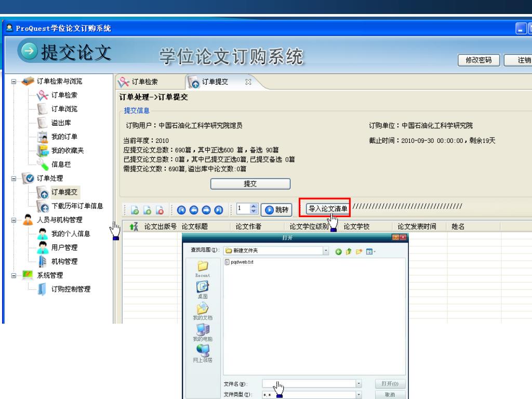Collapse the 订单处理 tree node
The height and width of the screenshot is (399, 532).
pyautogui.click(x=14, y=179)
